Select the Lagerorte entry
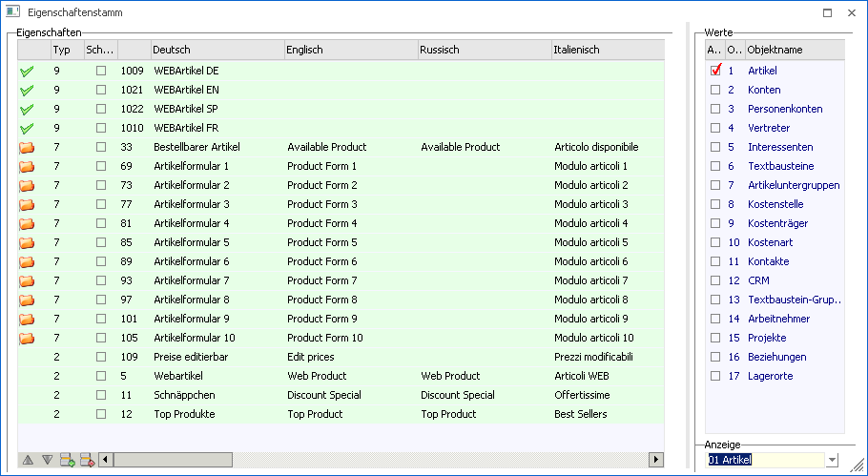This screenshot has height=476, width=868. (x=770, y=376)
